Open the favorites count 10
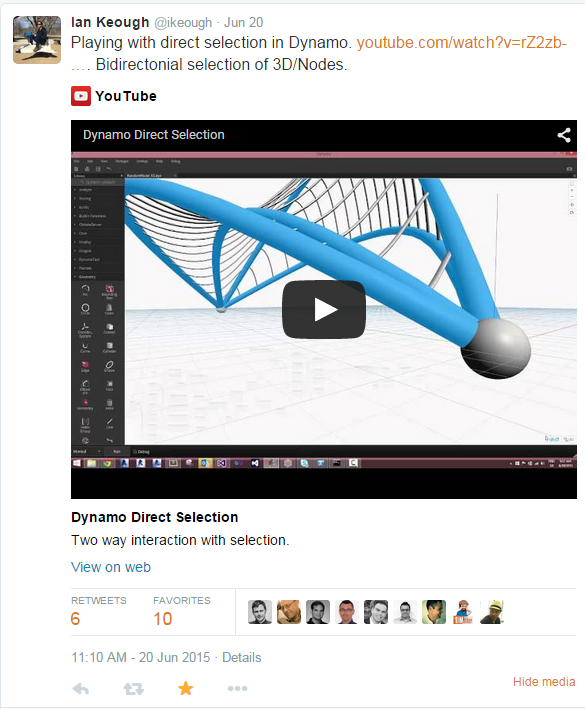Viewport: 585px width, 709px height. pyautogui.click(x=162, y=619)
